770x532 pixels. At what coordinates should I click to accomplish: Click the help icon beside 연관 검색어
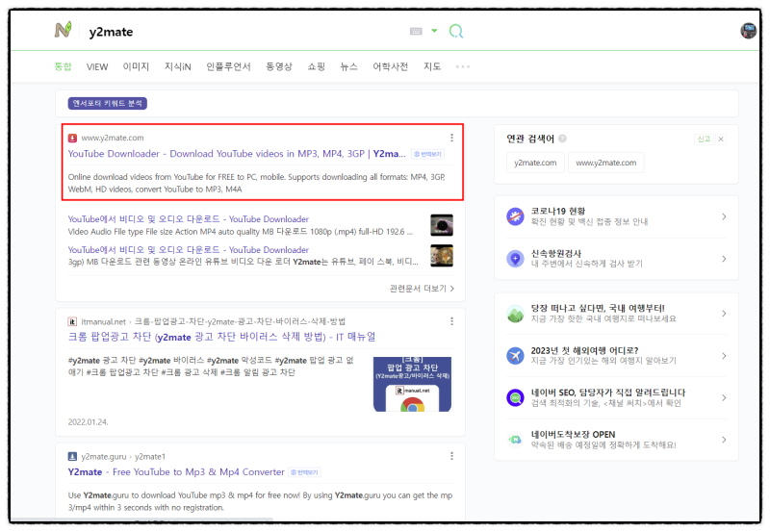pos(562,139)
